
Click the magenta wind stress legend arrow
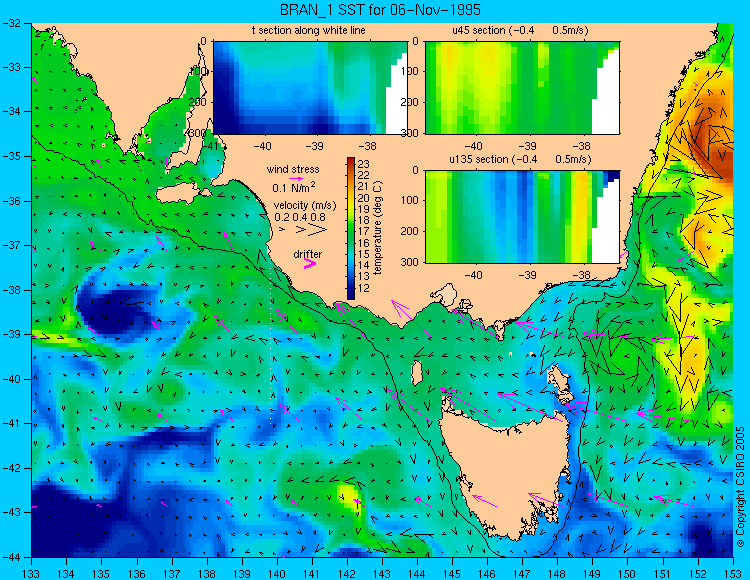click(296, 178)
